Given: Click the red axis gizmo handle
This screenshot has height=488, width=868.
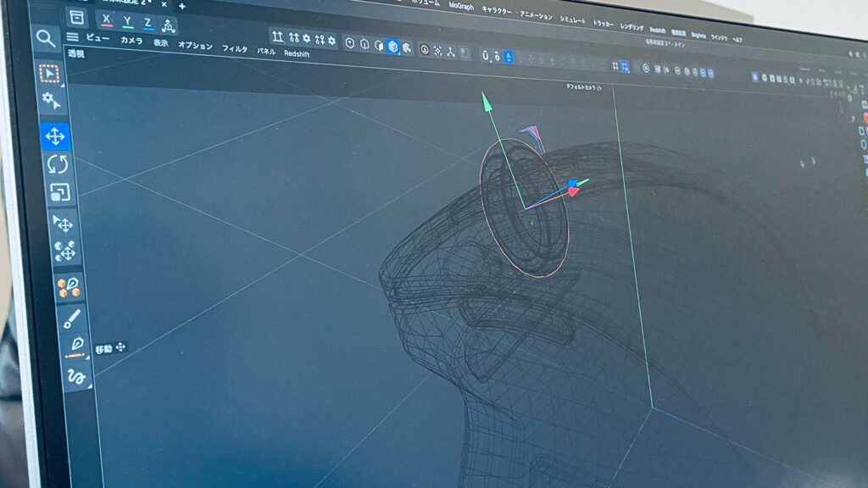Looking at the screenshot, I should click(574, 192).
